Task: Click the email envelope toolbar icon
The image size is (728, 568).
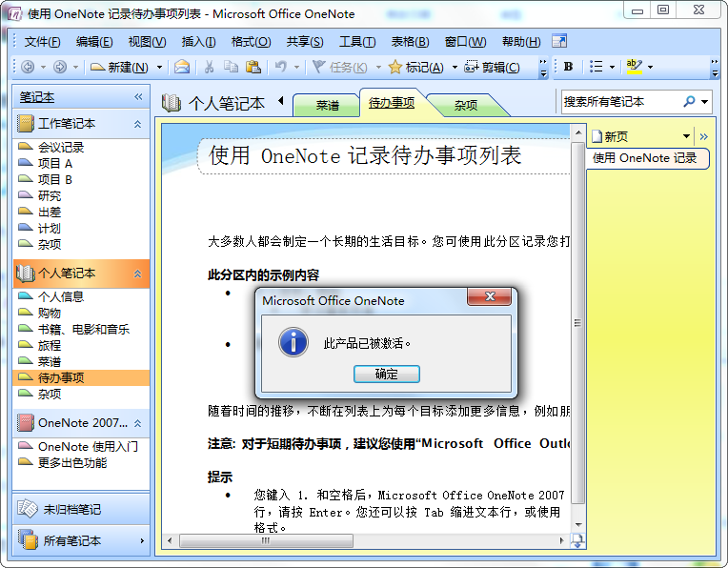Action: point(182,68)
